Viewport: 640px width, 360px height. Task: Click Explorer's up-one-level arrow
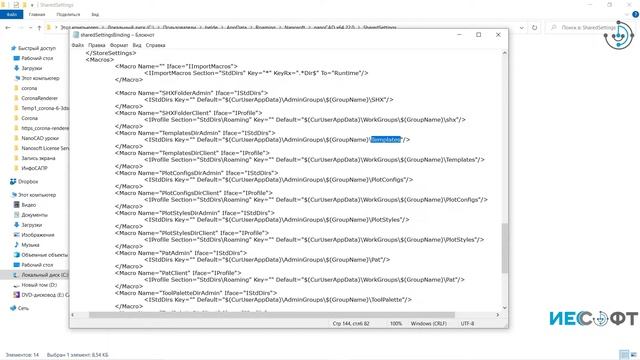39,28
